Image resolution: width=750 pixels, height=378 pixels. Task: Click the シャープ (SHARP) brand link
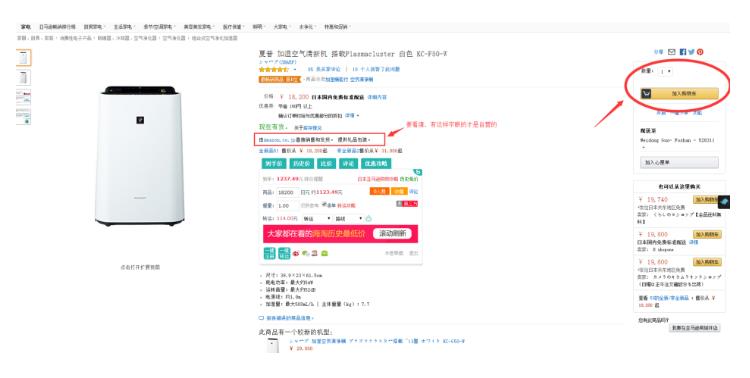click(x=277, y=62)
